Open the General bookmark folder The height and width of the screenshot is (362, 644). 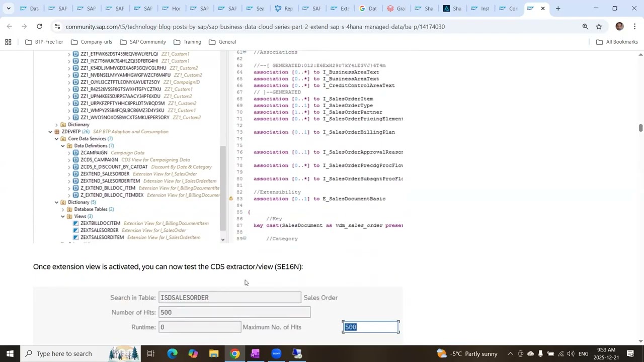[221, 42]
